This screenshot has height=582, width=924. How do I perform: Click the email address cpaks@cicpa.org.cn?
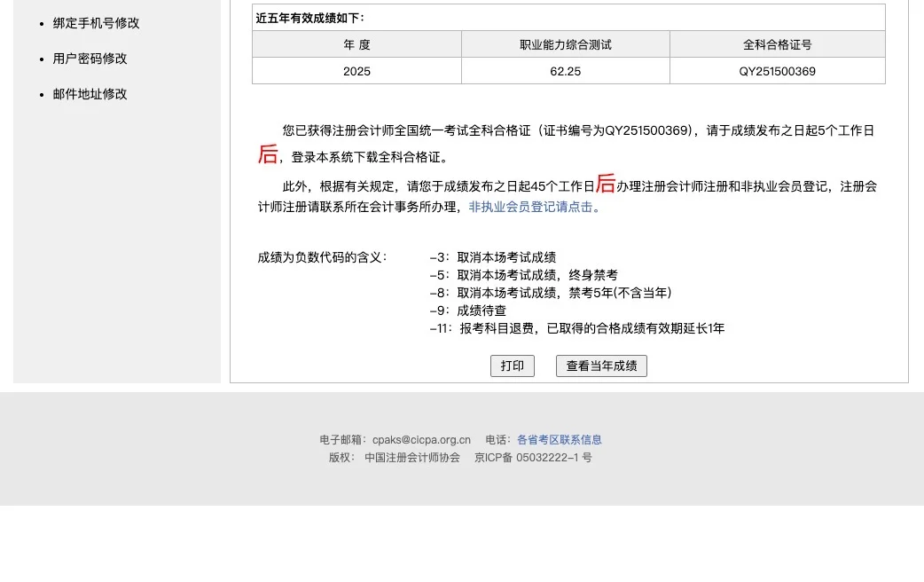421,439
